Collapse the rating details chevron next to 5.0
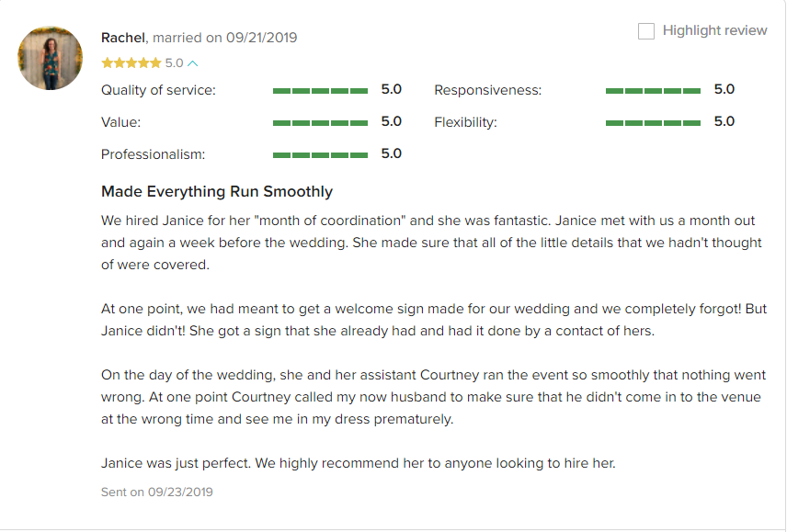787x532 pixels. (x=193, y=63)
